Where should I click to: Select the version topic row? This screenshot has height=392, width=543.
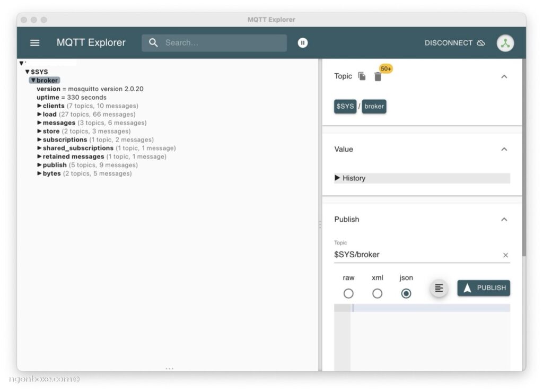(x=90, y=89)
